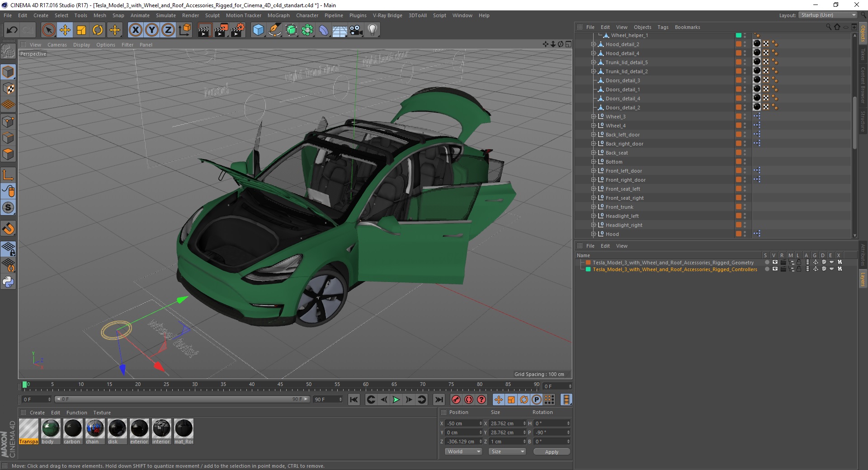The height and width of the screenshot is (470, 868).
Task: Click the X position input field
Action: coord(464,423)
